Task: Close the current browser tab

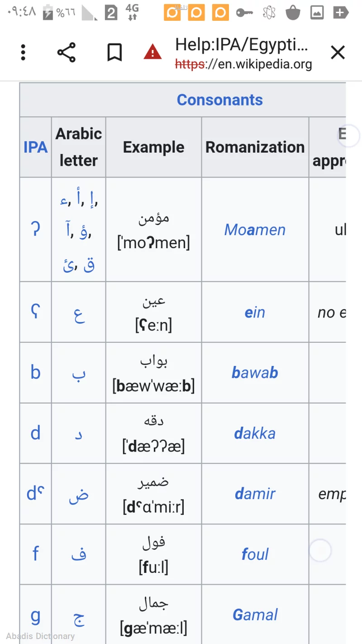Action: [338, 52]
